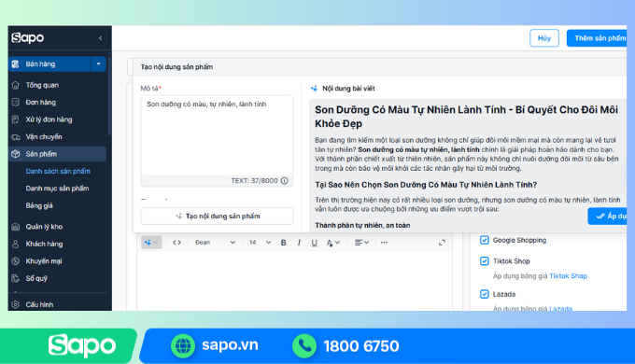Click the Khuyến mại discount icon
This screenshot has height=364, width=635.
click(15, 261)
